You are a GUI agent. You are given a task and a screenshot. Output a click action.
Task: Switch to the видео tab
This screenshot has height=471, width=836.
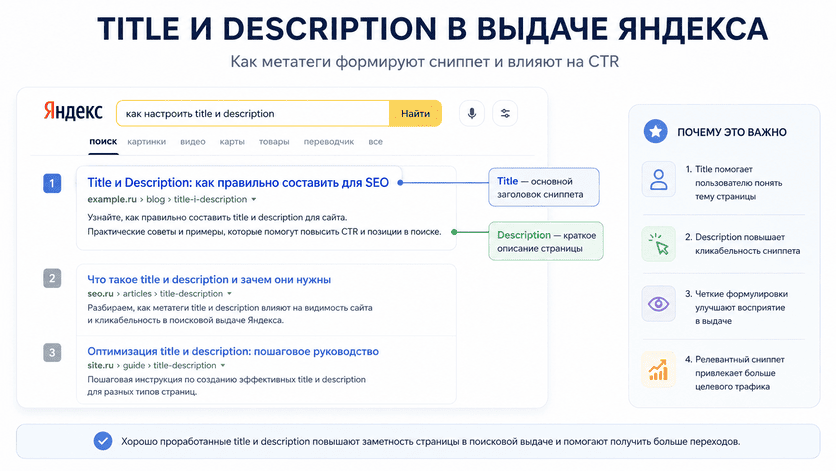click(x=192, y=141)
